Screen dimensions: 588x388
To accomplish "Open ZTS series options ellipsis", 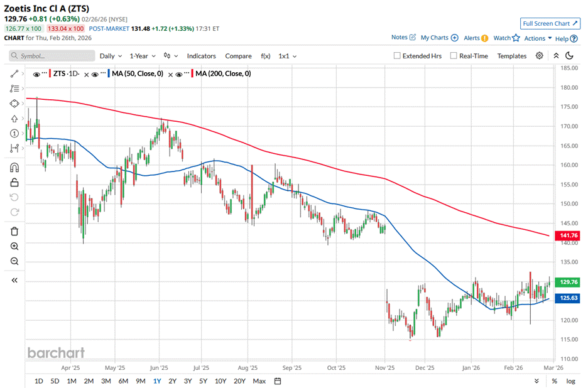I will [44, 73].
